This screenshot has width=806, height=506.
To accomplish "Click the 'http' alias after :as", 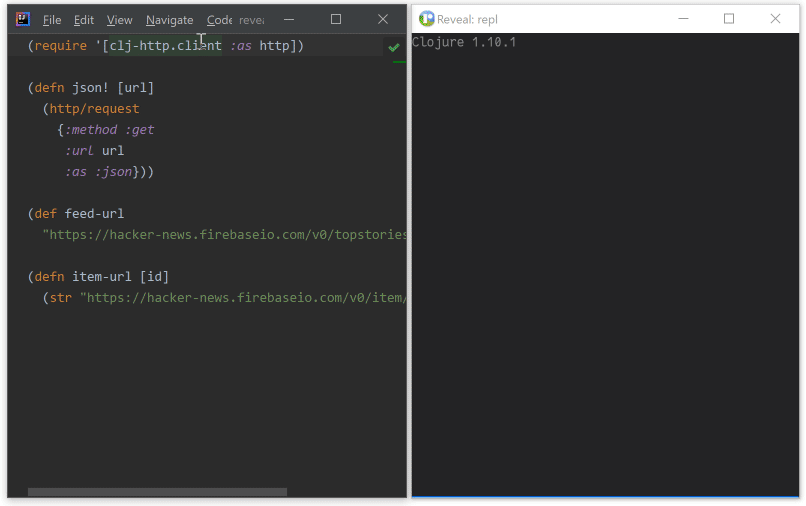I will (x=274, y=46).
